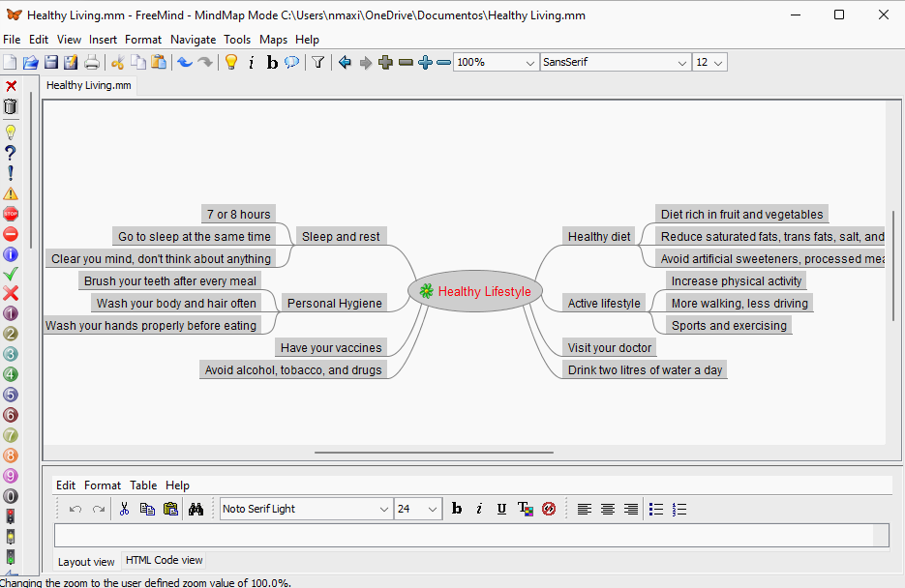905x588 pixels.
Task: Click the print icon in main toolbar
Action: 92,63
